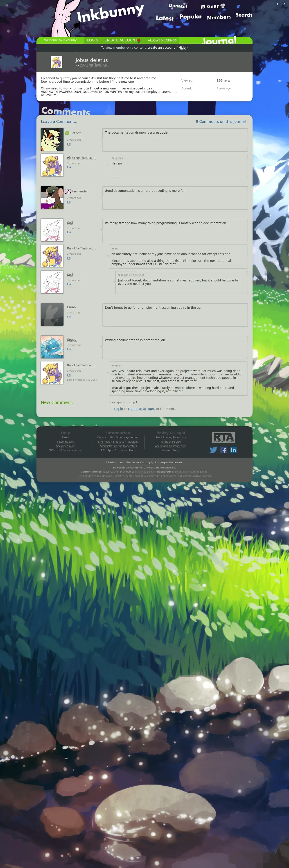This screenshot has width=289, height=868.
Task: Go to the Popular section
Action: pos(191,16)
